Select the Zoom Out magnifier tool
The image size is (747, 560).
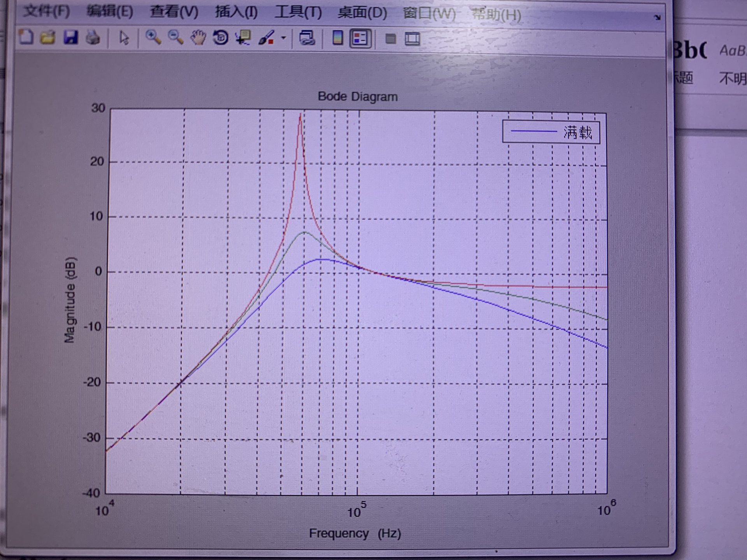175,38
